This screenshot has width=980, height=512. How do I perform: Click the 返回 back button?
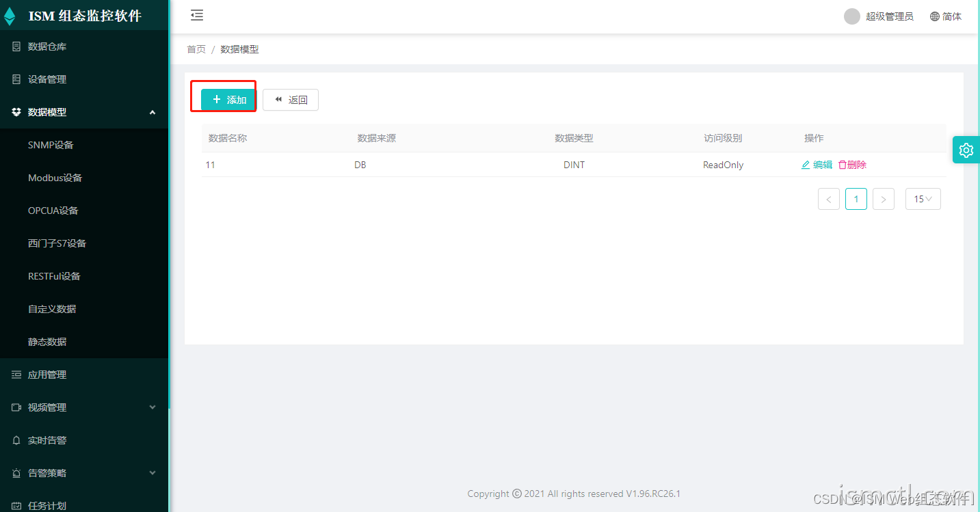click(x=291, y=100)
